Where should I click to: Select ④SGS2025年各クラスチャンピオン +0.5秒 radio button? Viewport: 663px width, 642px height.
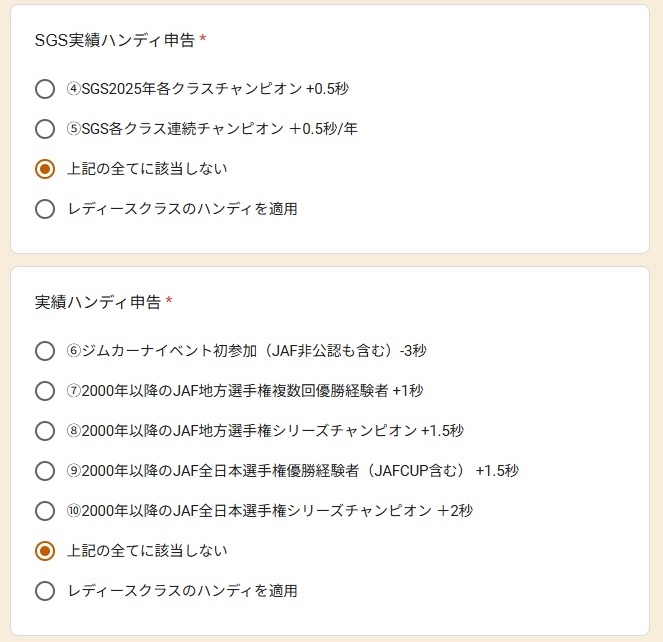tap(44, 89)
